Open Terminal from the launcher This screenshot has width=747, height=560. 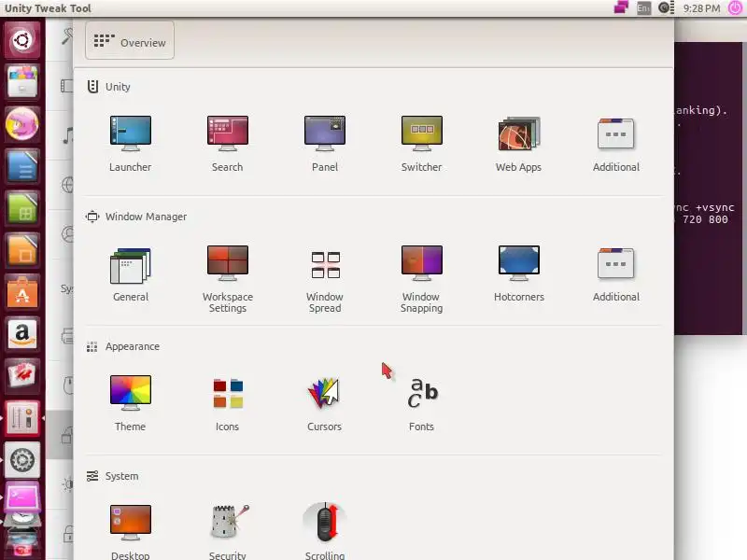(21, 498)
